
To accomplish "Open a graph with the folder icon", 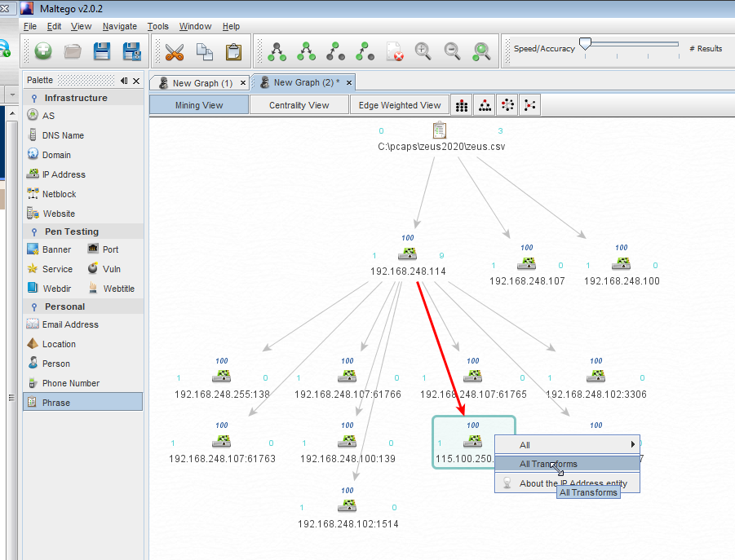I will pos(73,51).
